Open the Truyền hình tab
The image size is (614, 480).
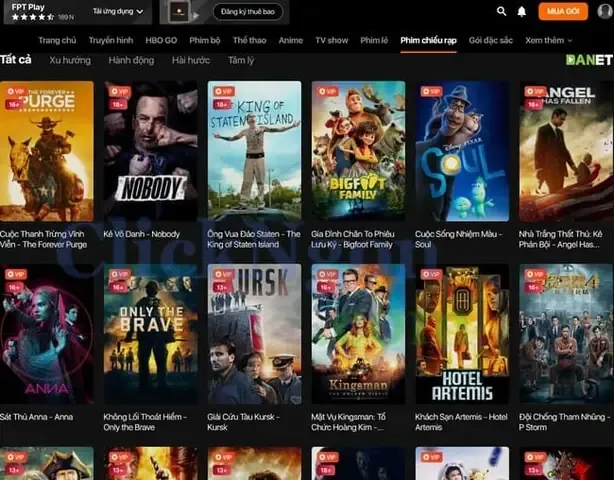[x=111, y=40]
